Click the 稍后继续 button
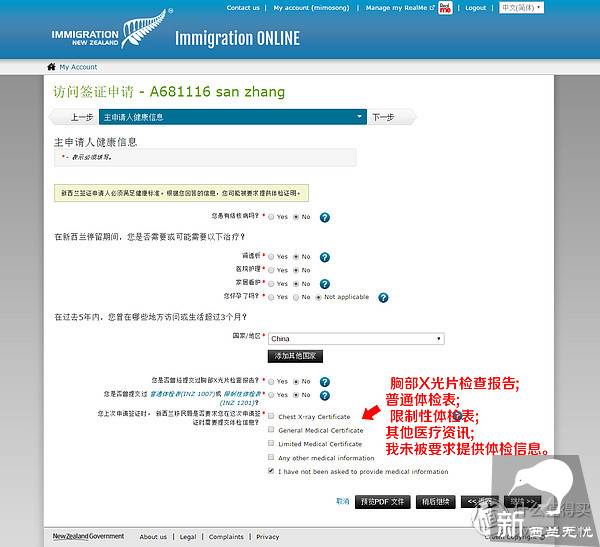The width and height of the screenshot is (600, 547). [435, 502]
